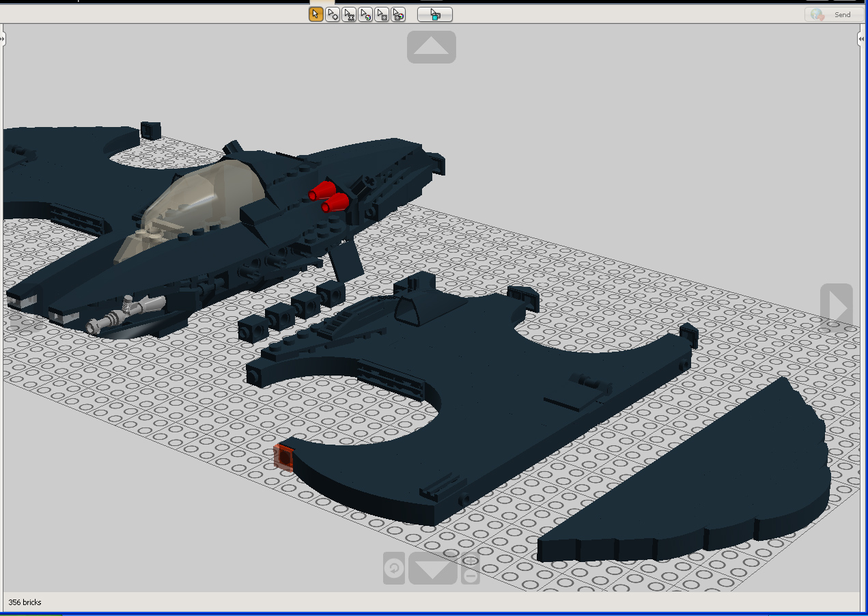Expand the left brick palette panel

[3, 40]
